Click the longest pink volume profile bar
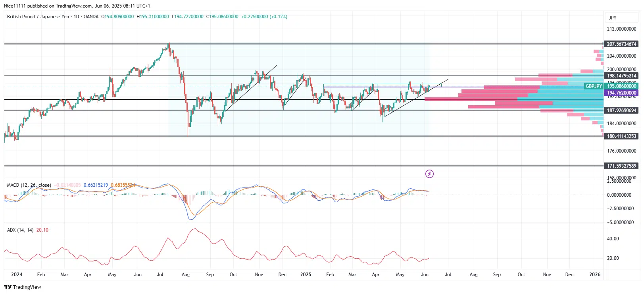Image resolution: width=644 pixels, height=294 pixels. (x=471, y=99)
